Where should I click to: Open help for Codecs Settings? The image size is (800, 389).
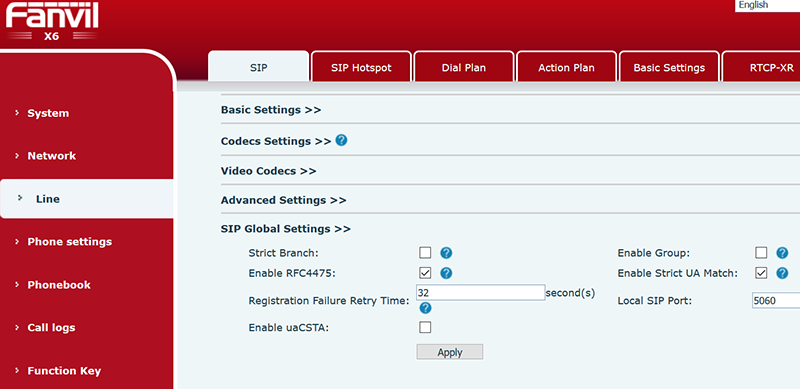click(x=341, y=140)
